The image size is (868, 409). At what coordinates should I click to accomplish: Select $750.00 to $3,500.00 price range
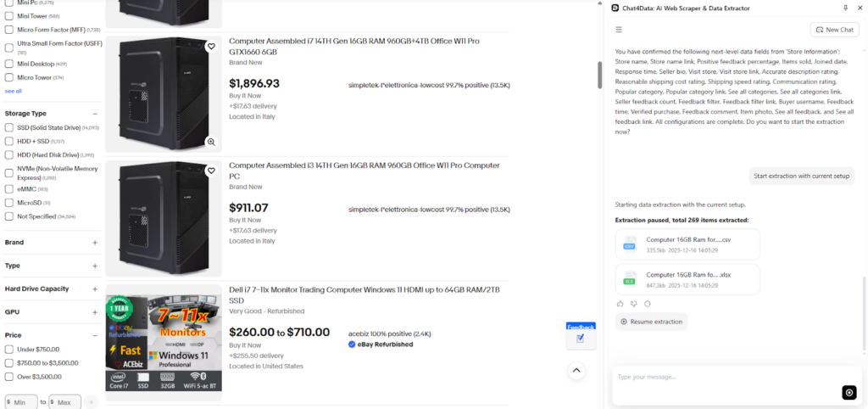pyautogui.click(x=8, y=363)
